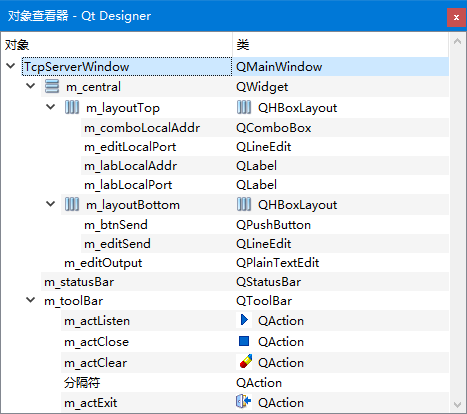Click the m_layoutTop horizontal layout icon
Viewport: 467px width, 414px height.
(x=72, y=107)
